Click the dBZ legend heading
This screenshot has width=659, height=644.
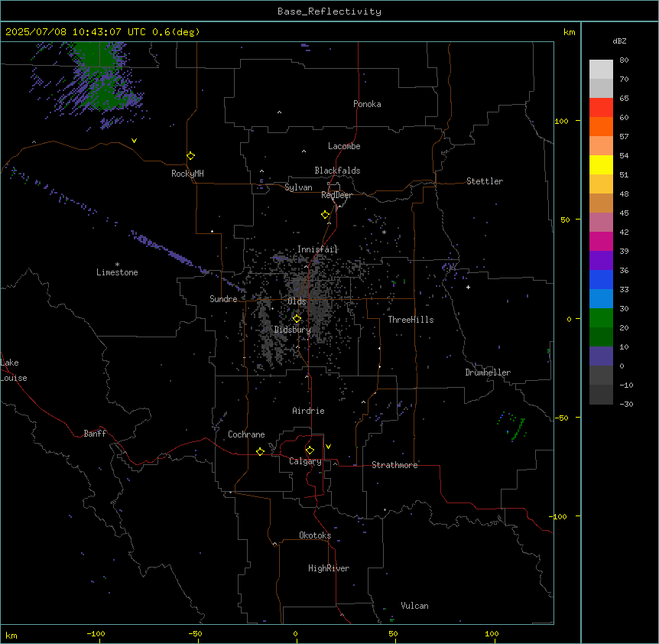(619, 41)
